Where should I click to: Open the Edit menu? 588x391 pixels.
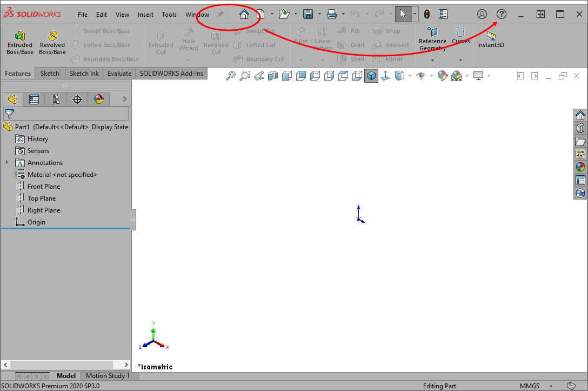101,15
